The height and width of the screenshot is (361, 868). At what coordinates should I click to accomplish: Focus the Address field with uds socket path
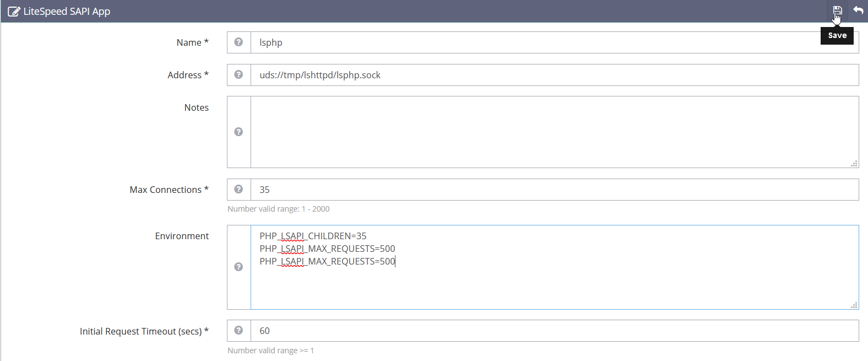click(555, 75)
